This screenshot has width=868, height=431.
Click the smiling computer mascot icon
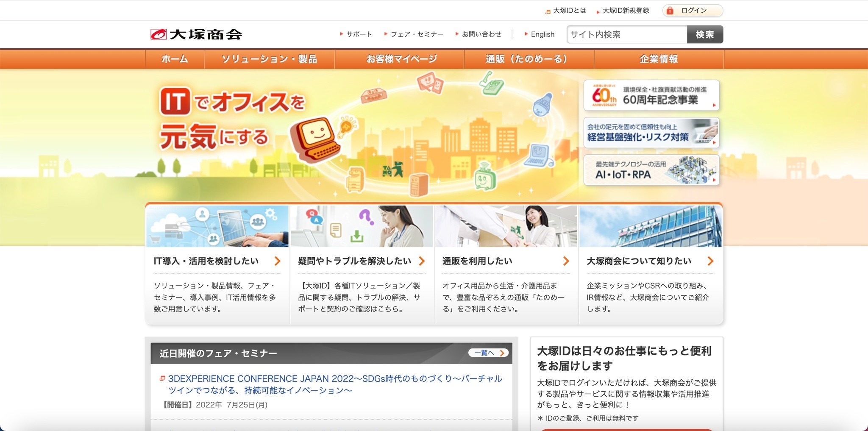pyautogui.click(x=315, y=139)
